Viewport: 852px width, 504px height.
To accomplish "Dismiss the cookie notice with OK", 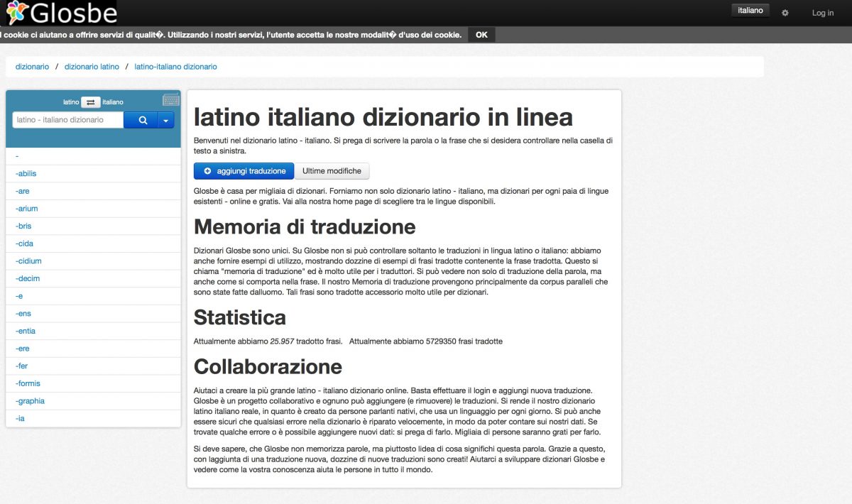I will [x=481, y=35].
